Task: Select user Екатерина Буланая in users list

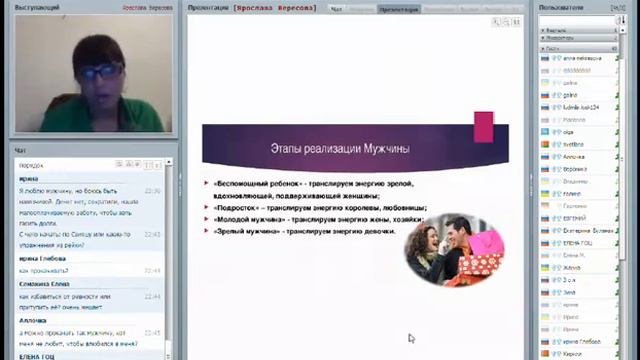Action: click(588, 231)
